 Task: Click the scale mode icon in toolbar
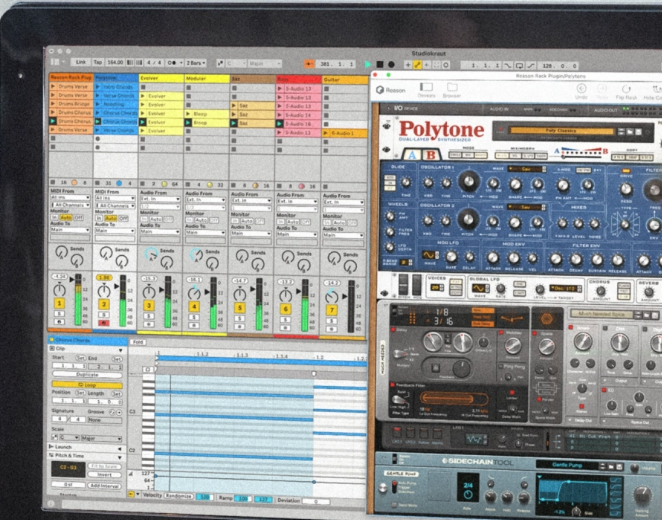pos(220,63)
